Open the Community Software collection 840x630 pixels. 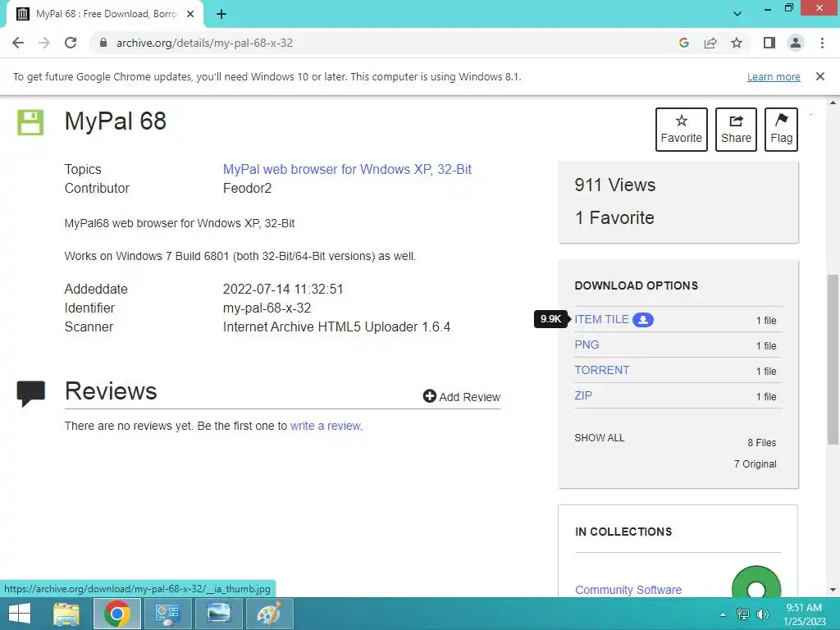point(628,590)
